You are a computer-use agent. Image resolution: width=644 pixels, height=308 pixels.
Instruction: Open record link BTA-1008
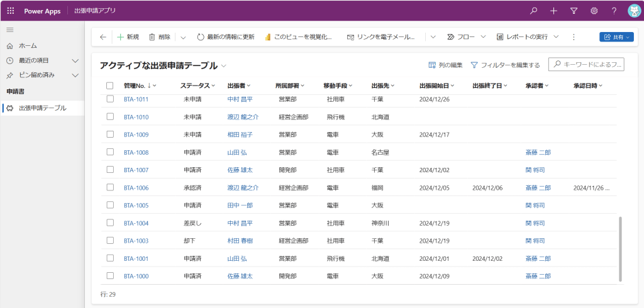(x=136, y=152)
